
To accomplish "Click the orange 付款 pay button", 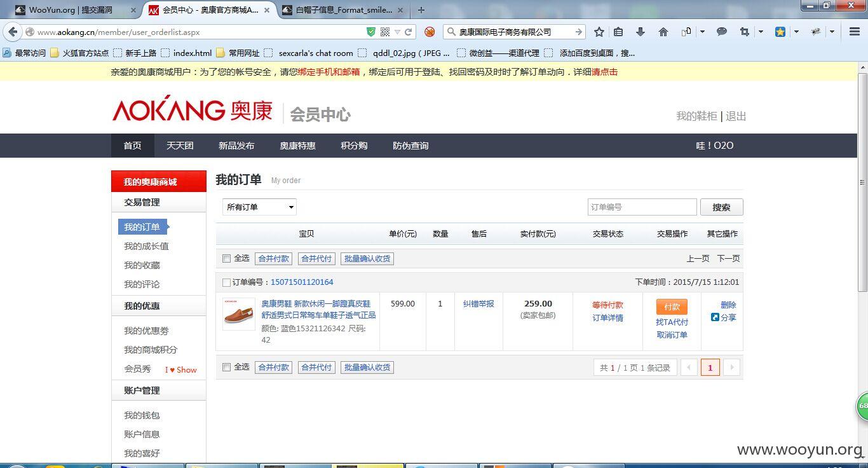I will [672, 306].
